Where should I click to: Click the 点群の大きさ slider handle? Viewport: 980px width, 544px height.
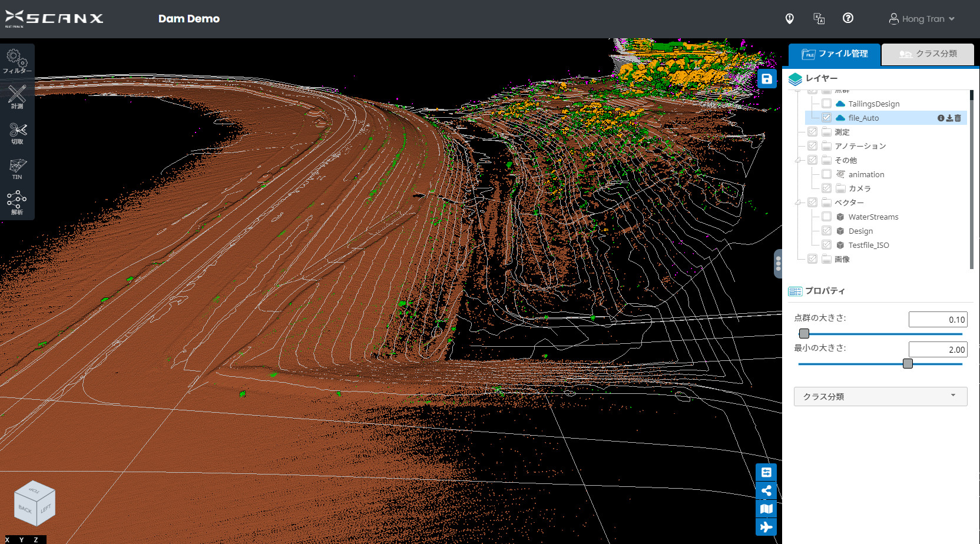point(804,334)
